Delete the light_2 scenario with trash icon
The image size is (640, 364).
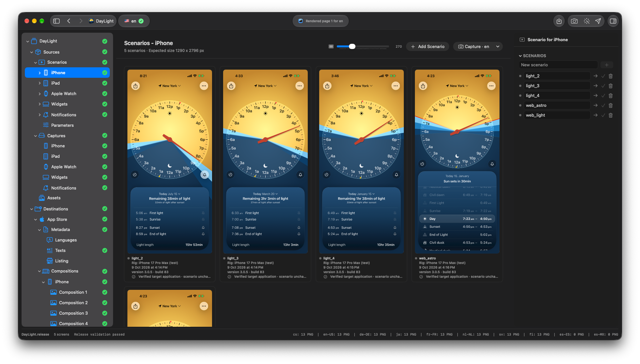tap(611, 76)
